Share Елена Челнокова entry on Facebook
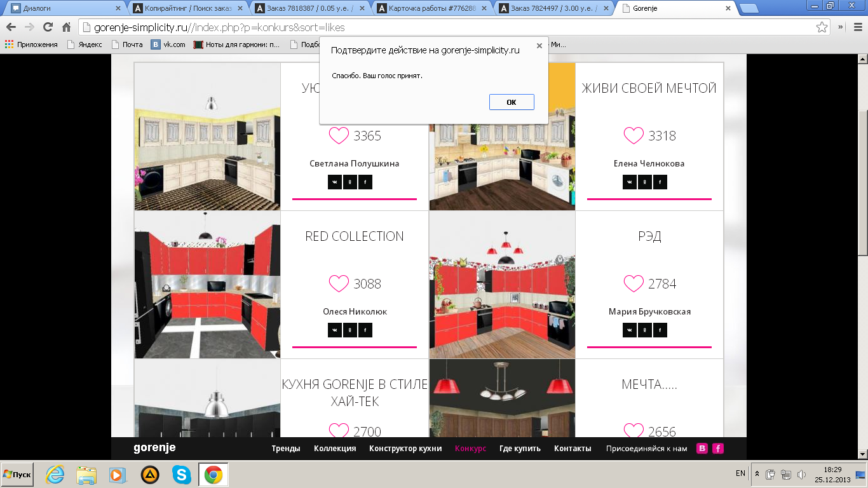This screenshot has height=488, width=868. tap(660, 182)
